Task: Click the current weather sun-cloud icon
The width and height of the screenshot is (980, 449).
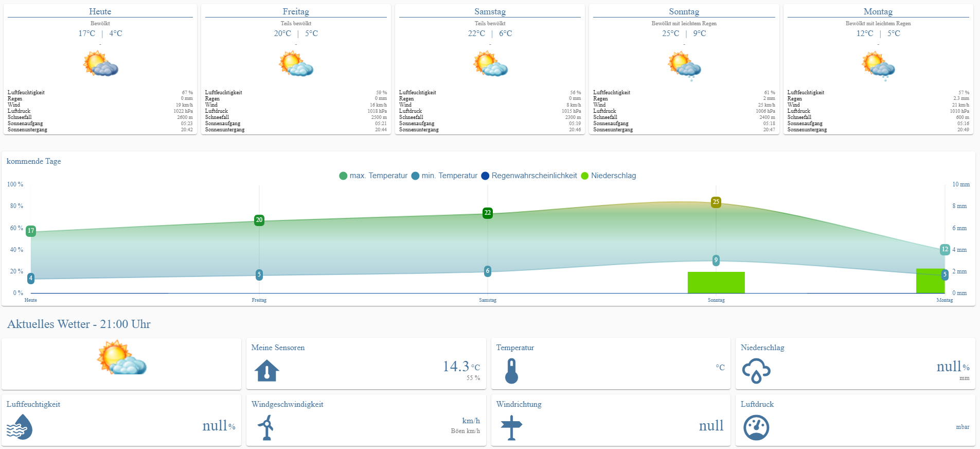Action: click(x=122, y=357)
